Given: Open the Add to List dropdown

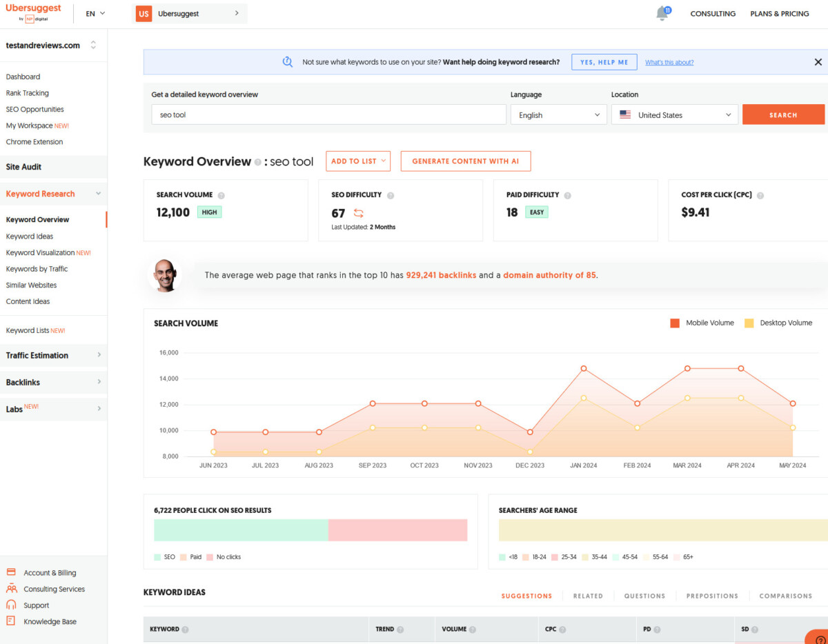Looking at the screenshot, I should click(358, 161).
